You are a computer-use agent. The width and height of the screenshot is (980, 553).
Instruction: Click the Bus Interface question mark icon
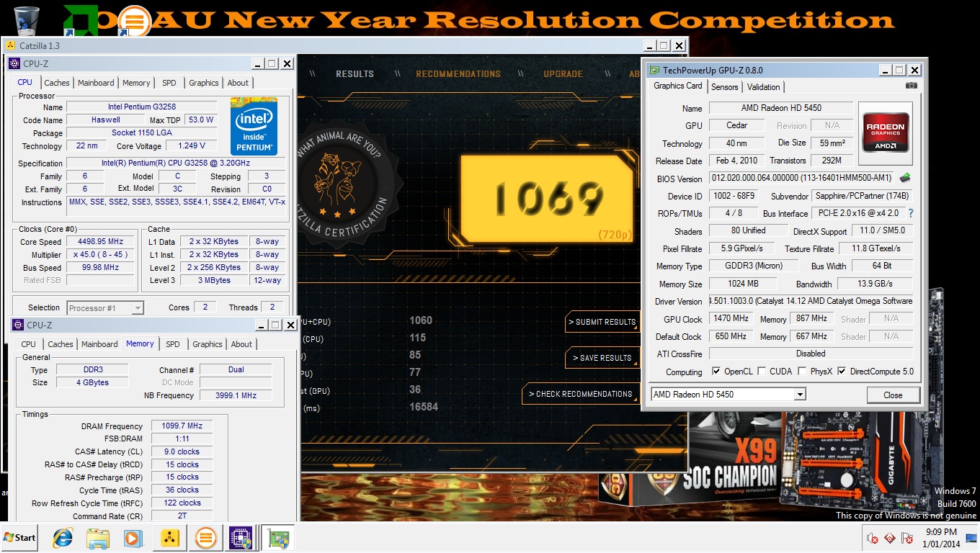coord(911,213)
